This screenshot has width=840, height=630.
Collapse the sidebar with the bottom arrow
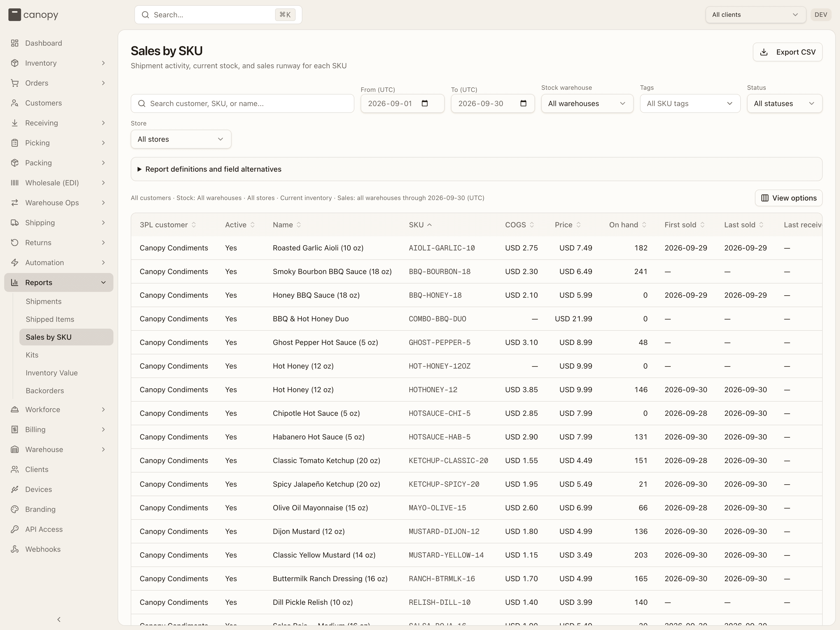[x=59, y=619]
